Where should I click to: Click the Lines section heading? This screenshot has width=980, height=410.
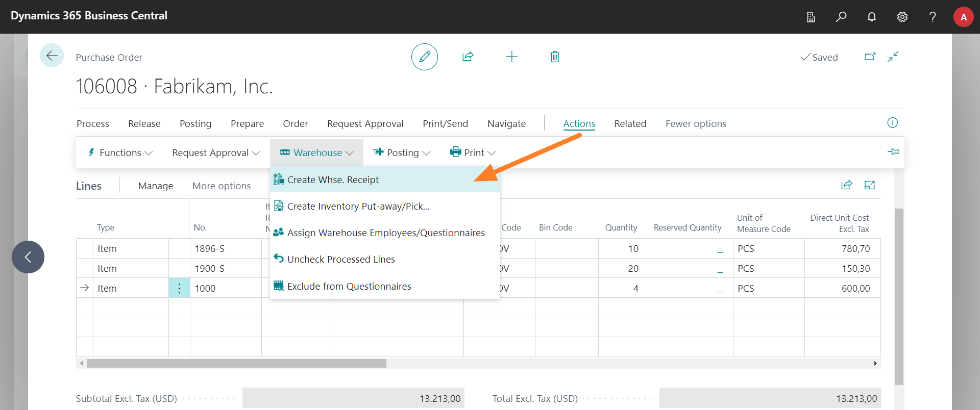(89, 186)
